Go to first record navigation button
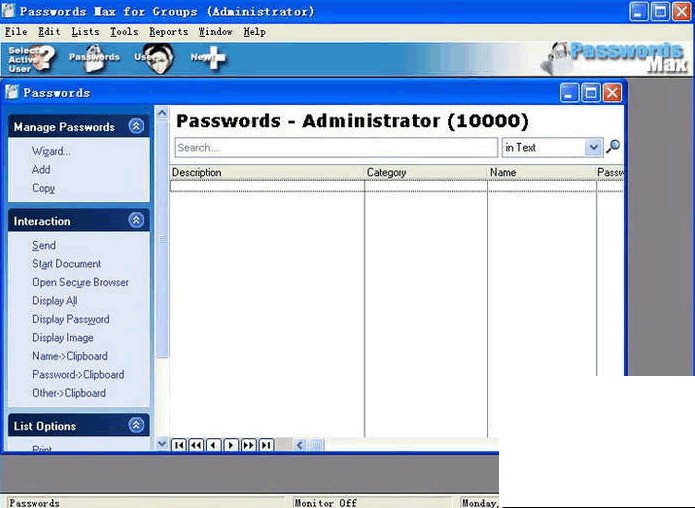This screenshot has height=508, width=695. point(179,445)
